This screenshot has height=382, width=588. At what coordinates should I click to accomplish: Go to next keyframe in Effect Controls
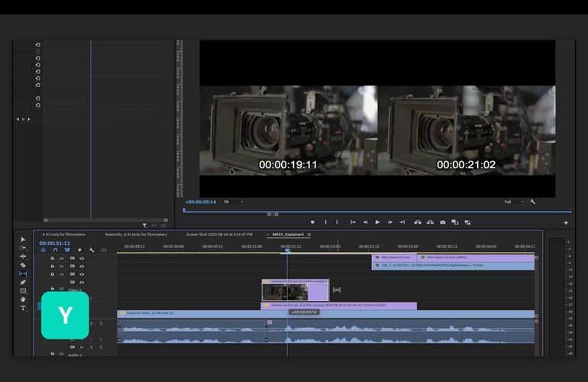(29, 119)
